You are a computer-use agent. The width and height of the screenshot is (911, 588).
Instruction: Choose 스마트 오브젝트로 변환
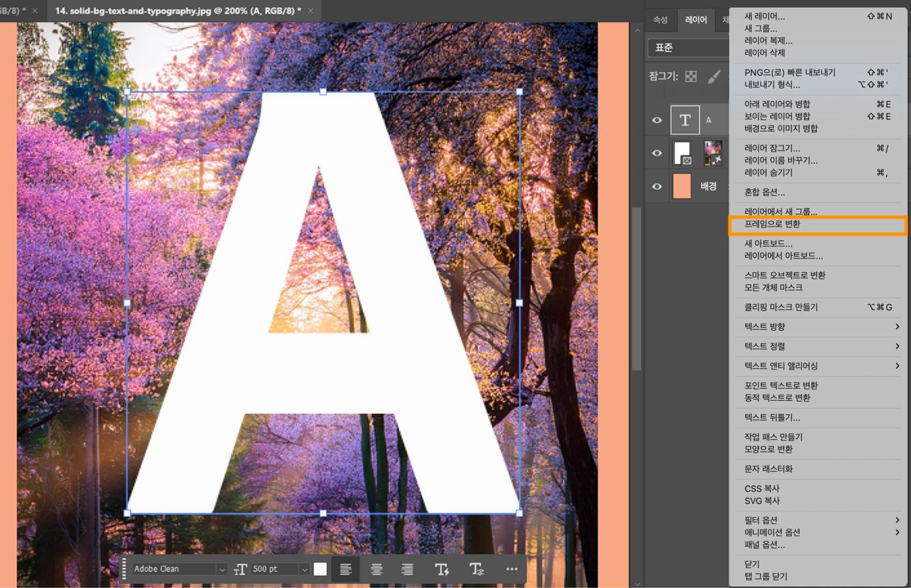[x=819, y=275]
